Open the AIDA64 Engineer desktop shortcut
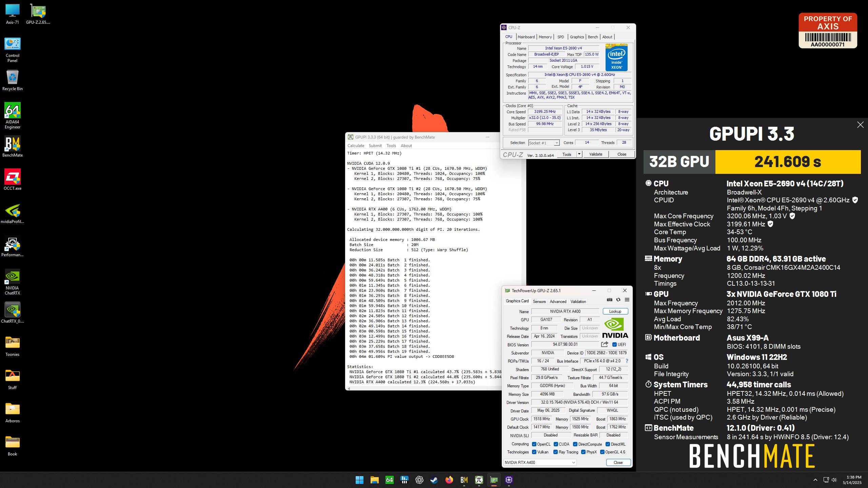The width and height of the screenshot is (868, 488). 13,116
